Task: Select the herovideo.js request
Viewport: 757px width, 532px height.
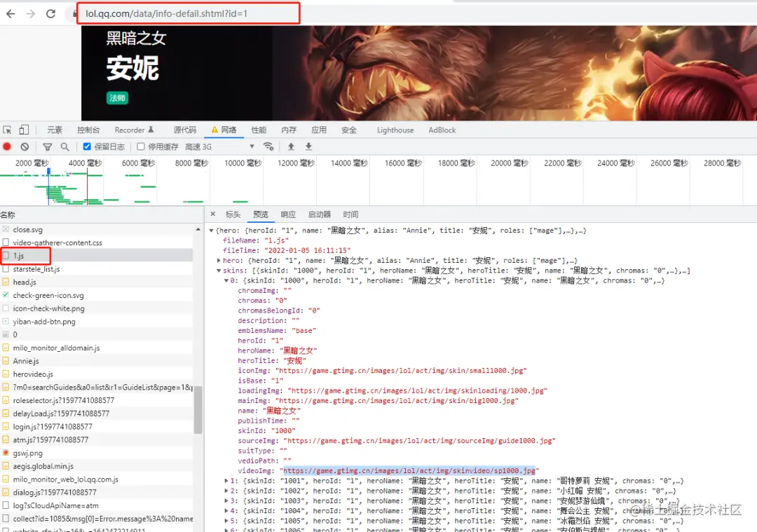Action: [97, 374]
